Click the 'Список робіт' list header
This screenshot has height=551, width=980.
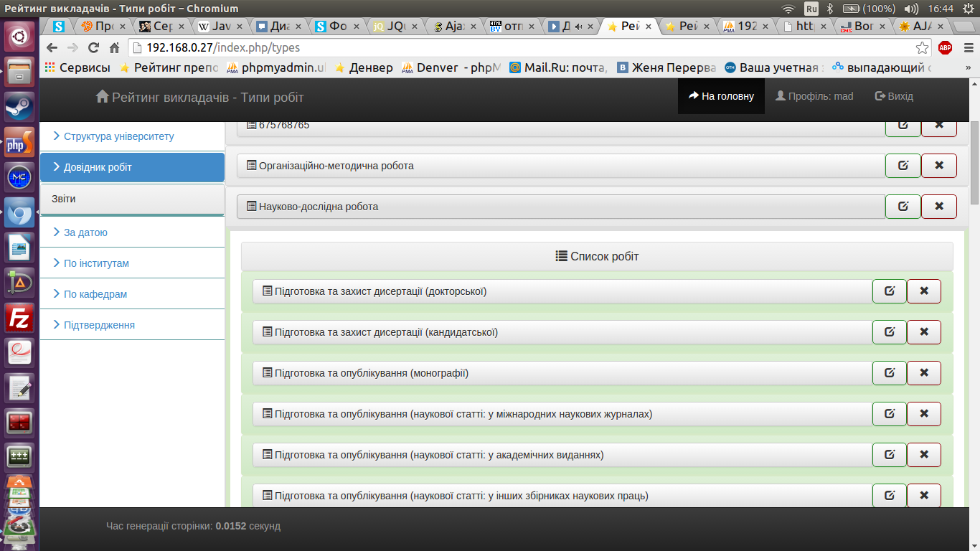[597, 256]
